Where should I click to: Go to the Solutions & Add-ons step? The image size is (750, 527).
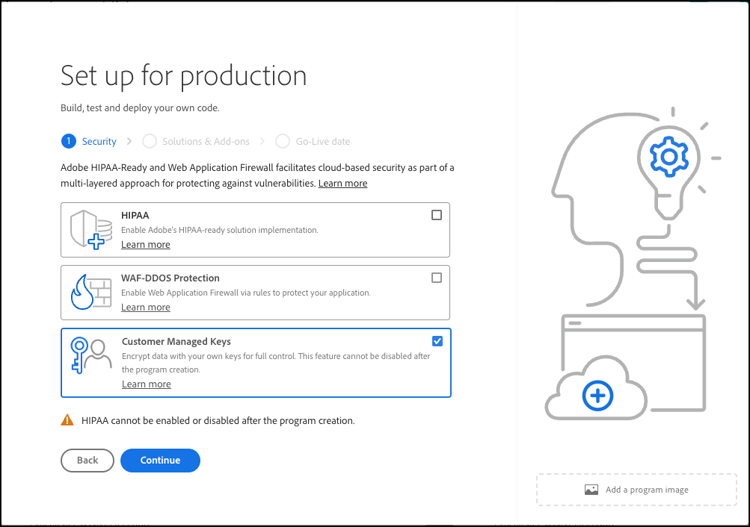(x=196, y=141)
